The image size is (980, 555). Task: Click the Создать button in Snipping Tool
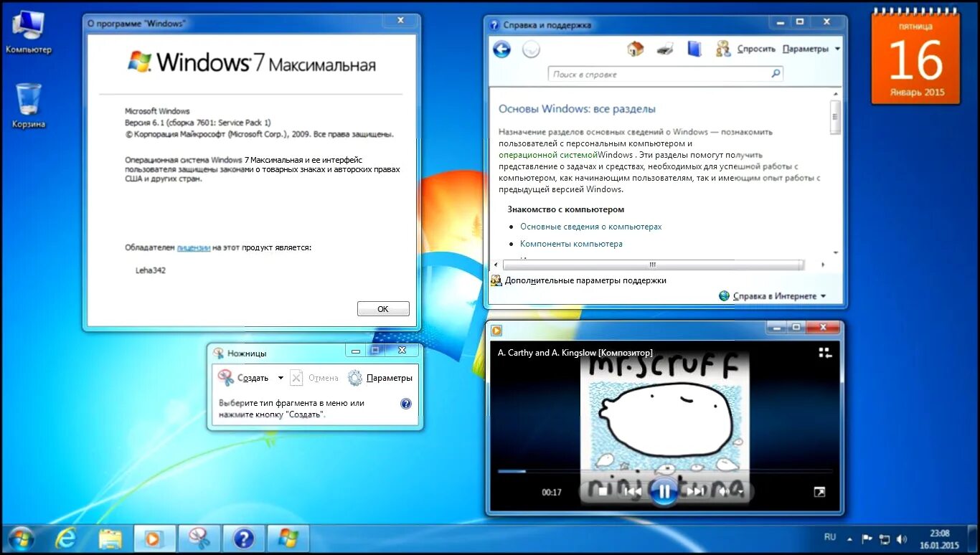pos(243,378)
